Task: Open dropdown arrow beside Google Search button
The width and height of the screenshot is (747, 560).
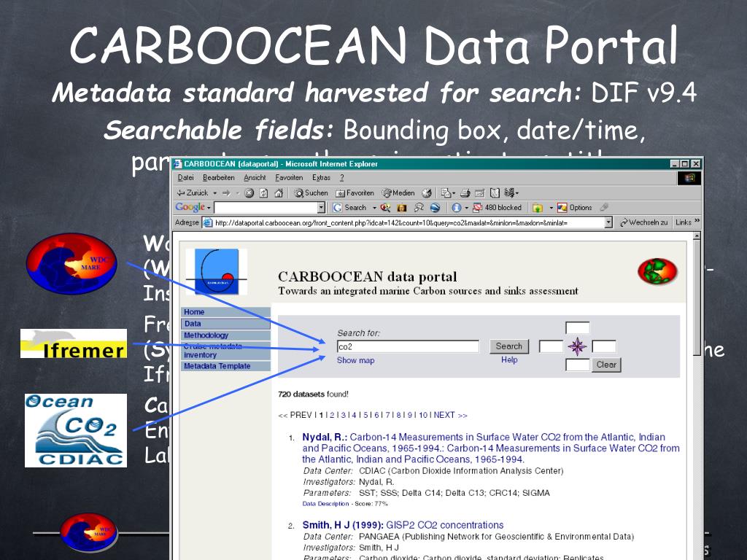Action: 374,208
